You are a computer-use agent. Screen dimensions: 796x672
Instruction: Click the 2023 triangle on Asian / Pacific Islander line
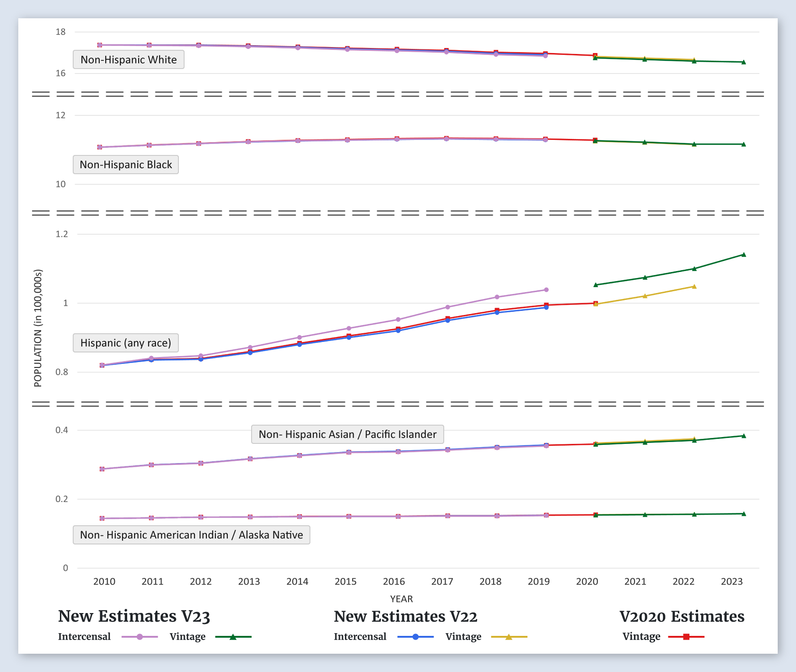[x=743, y=436]
